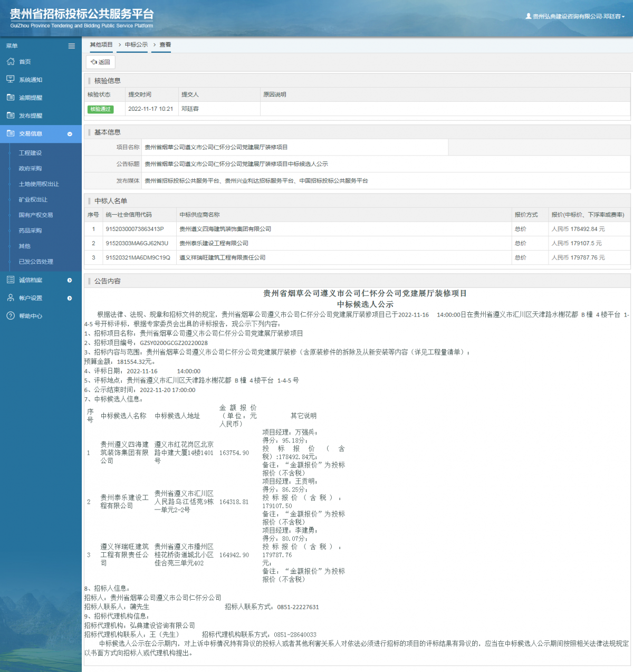Screen dimensions: 633x672
Task: Click 中标公示 breadcrumb link
Action: [x=136, y=45]
